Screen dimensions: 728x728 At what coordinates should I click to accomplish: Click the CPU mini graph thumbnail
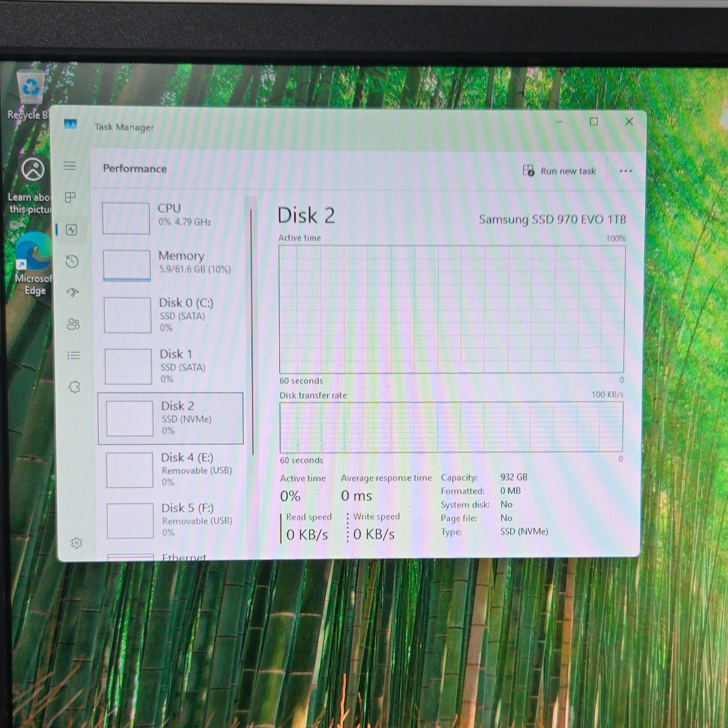126,218
